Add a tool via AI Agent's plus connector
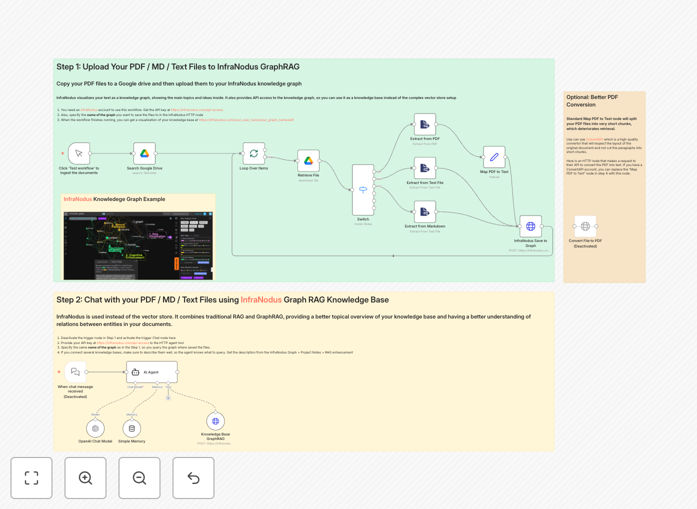Viewport: 697px width, 509px height. tap(168, 398)
